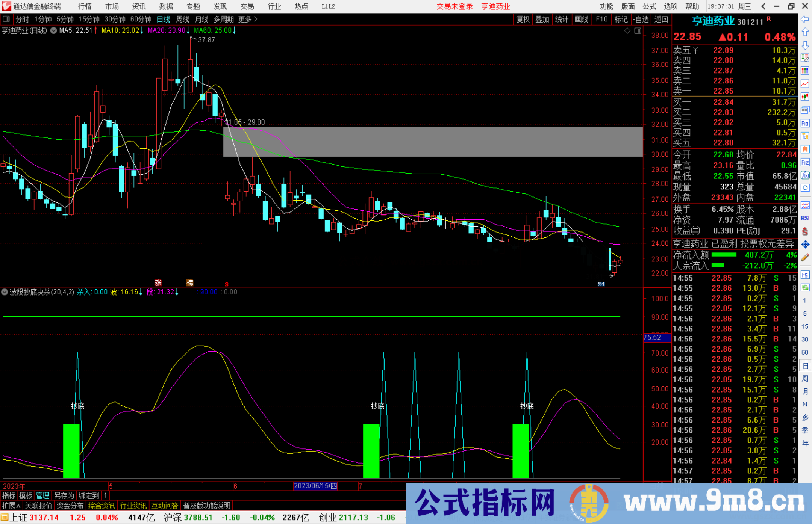Click the 2023/06/15 date marker on timeline
The image size is (812, 524).
(x=315, y=486)
